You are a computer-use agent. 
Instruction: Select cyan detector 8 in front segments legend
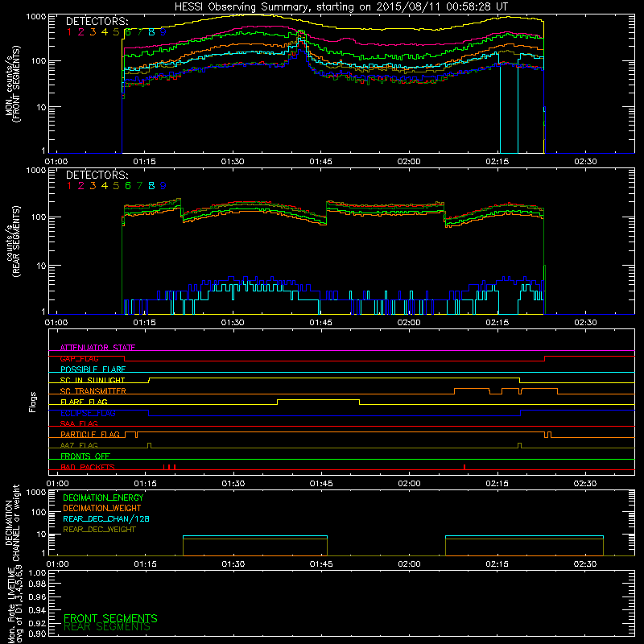pos(151,32)
